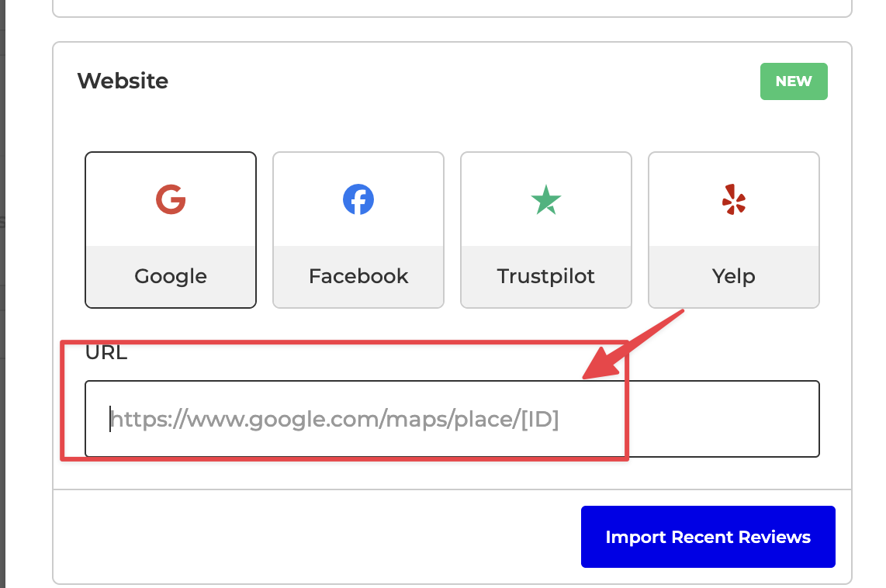This screenshot has height=588, width=886.
Task: Click the "URL" field label
Action: tap(106, 353)
